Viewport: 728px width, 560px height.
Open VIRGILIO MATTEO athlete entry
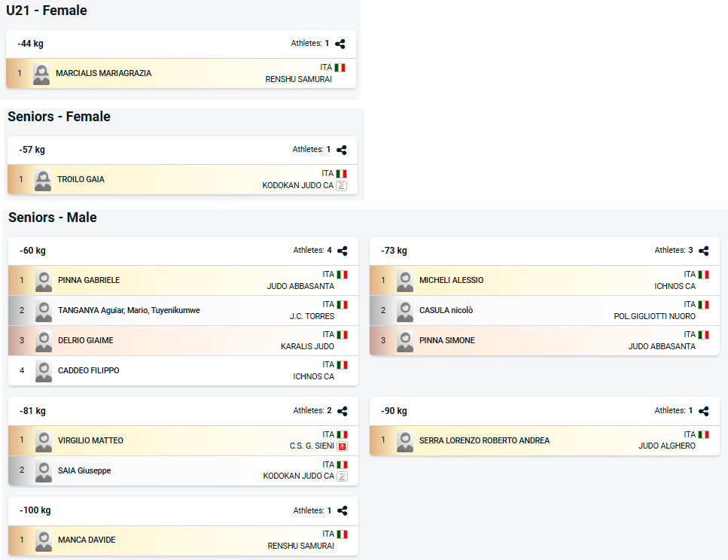[x=184, y=440]
